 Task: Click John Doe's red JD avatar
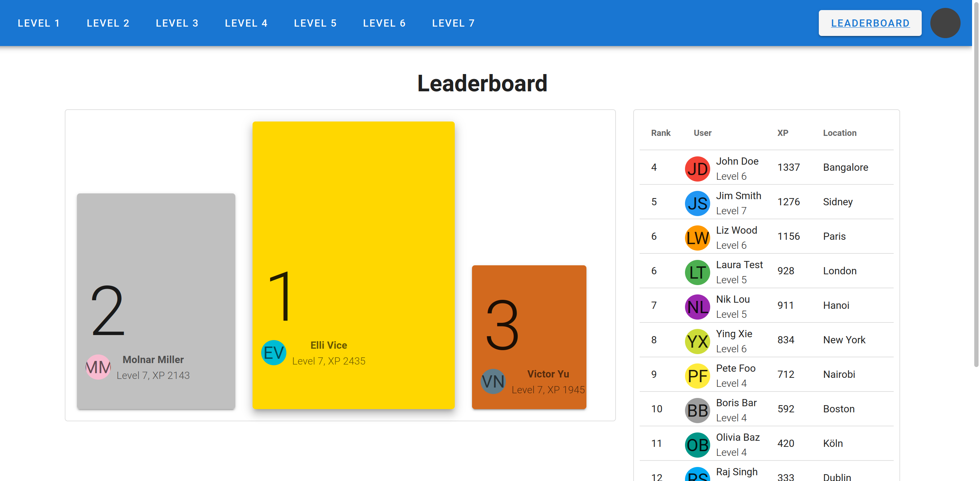click(697, 169)
